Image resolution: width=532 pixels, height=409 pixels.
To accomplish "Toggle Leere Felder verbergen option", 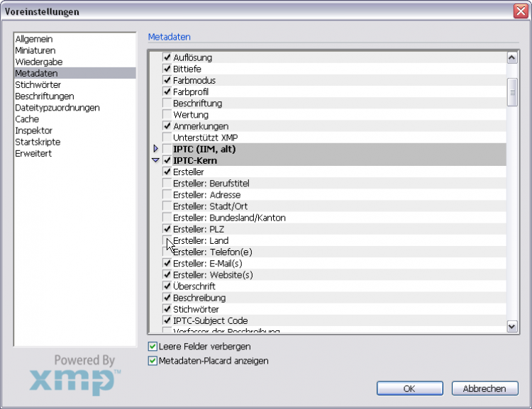I will pos(153,347).
